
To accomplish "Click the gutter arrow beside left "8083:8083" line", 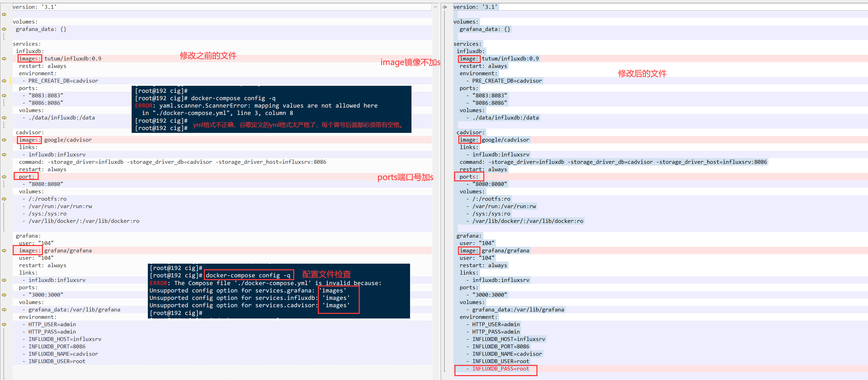I will click(4, 96).
